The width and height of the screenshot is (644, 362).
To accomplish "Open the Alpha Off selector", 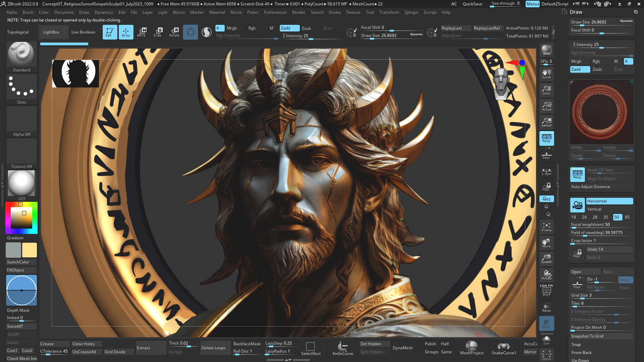I will tap(21, 121).
